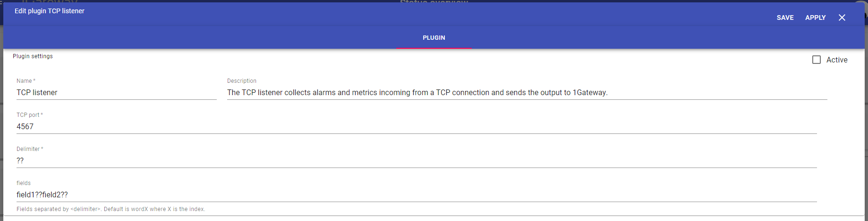Viewport: 868px width, 221px height.
Task: Click the Delimiter field label
Action: [28, 149]
